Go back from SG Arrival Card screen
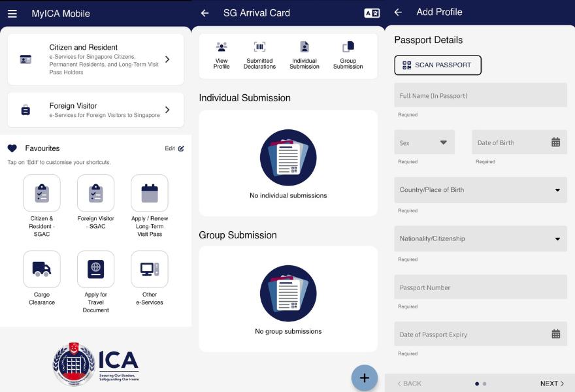This screenshot has width=575, height=392. 205,13
